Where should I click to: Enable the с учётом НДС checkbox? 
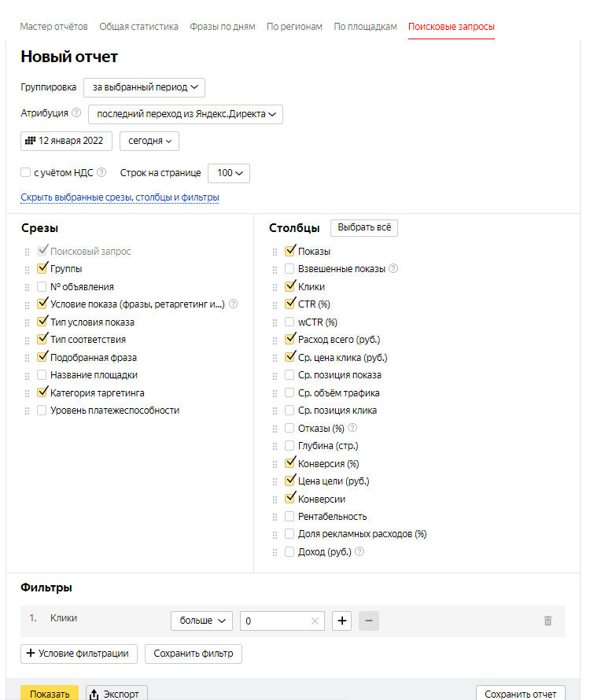point(25,172)
